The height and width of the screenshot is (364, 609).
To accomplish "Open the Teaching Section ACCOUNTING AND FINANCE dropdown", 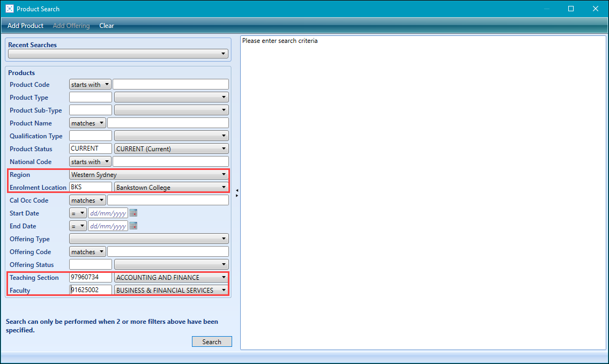I will [172, 277].
